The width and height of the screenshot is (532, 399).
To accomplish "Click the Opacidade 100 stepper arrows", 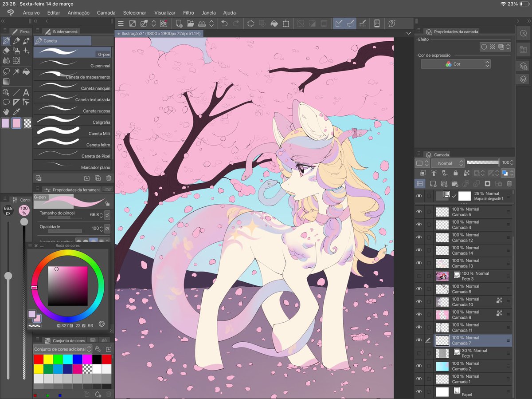I will tap(102, 229).
